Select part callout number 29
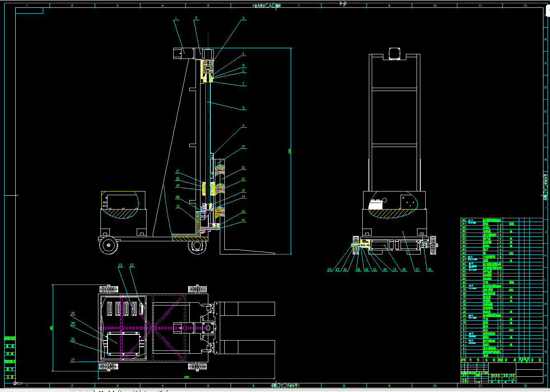The height and width of the screenshot is (392, 550). (338, 269)
